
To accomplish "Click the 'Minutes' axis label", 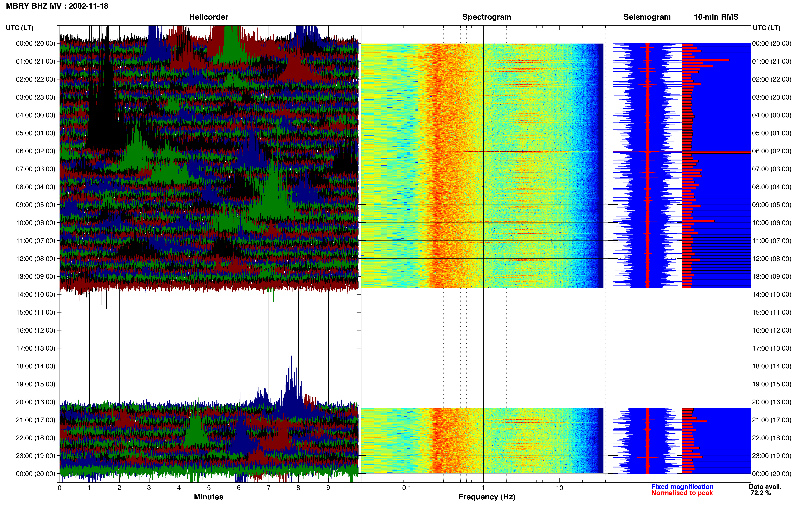I will 209,497.
